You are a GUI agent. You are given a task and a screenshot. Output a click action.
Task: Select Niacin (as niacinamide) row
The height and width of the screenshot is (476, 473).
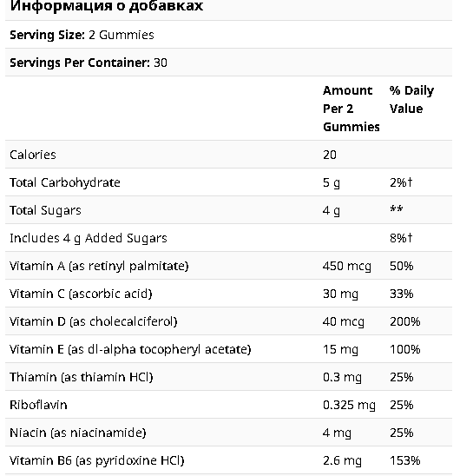pyautogui.click(x=228, y=433)
